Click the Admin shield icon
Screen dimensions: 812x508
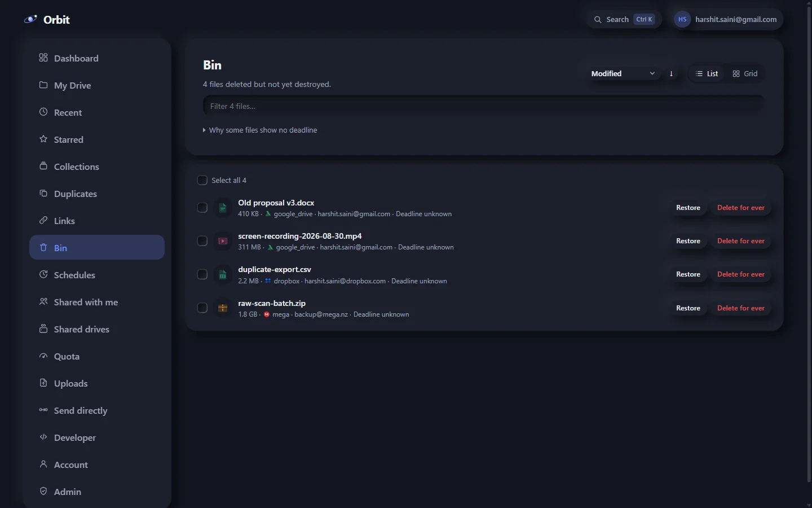[43, 491]
